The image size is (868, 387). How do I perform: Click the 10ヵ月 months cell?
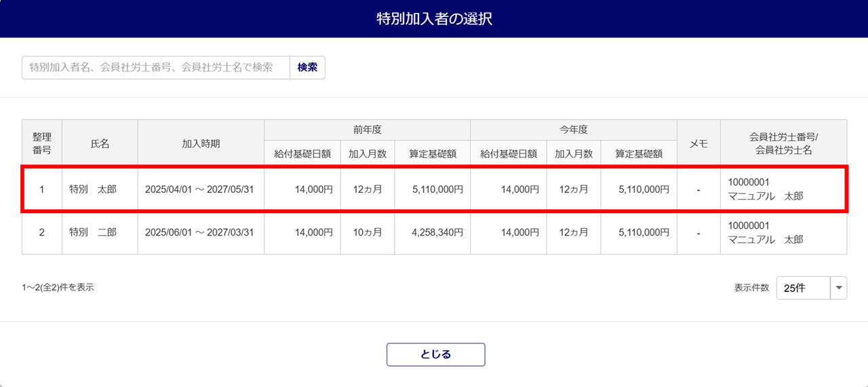[368, 232]
